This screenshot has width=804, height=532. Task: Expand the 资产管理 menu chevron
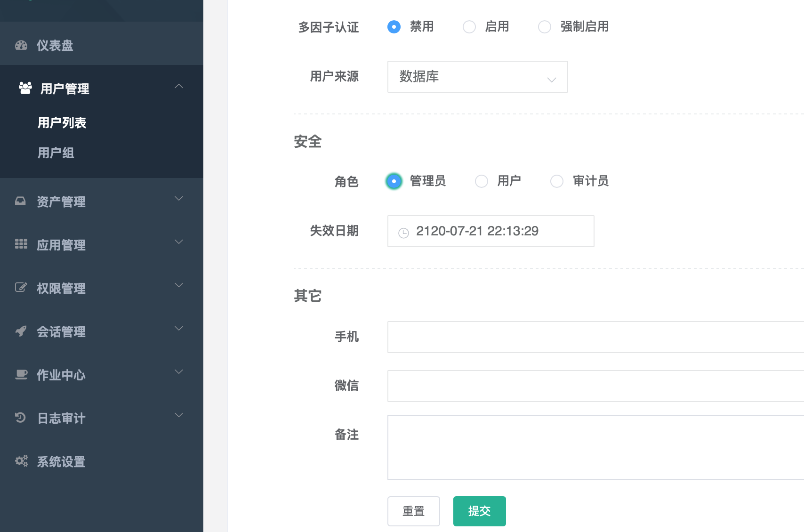[x=179, y=198]
